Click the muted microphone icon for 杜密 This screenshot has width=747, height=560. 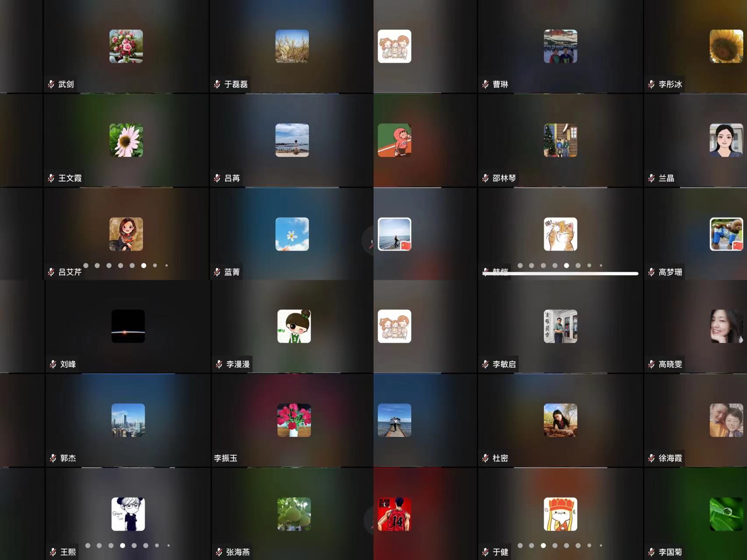click(x=486, y=458)
